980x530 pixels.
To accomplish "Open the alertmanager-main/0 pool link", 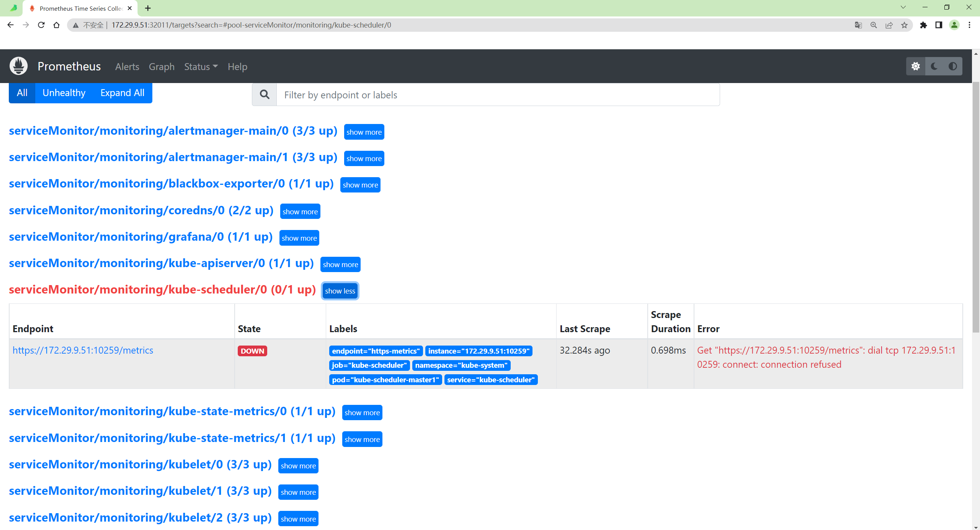I will tap(173, 131).
